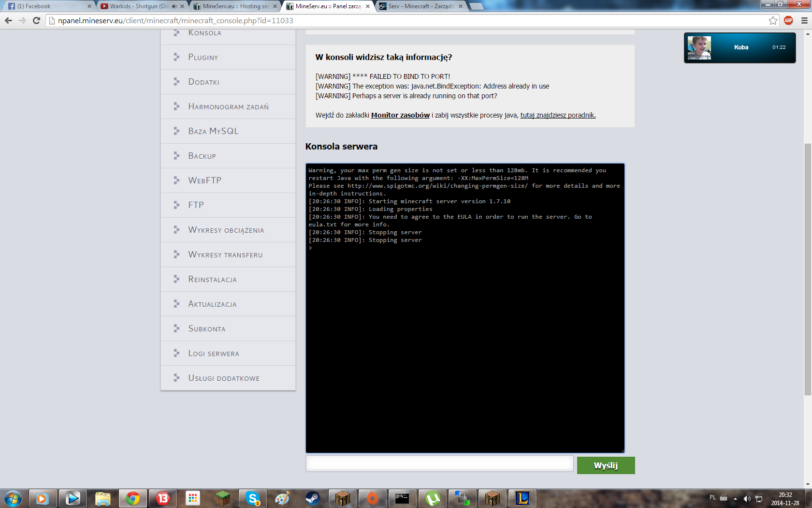Open the WebFTP sidebar entry
Viewport: 812px width, 508px height.
(228, 180)
